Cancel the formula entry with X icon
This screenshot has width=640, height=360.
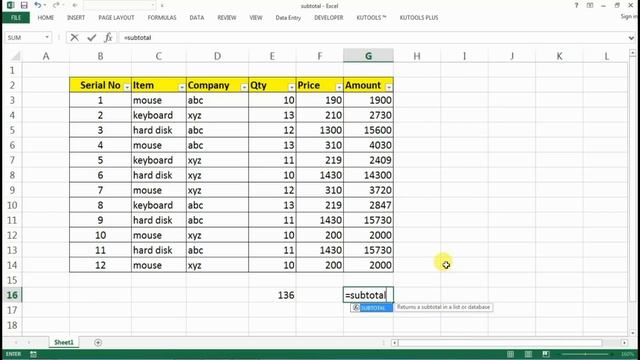(x=74, y=38)
